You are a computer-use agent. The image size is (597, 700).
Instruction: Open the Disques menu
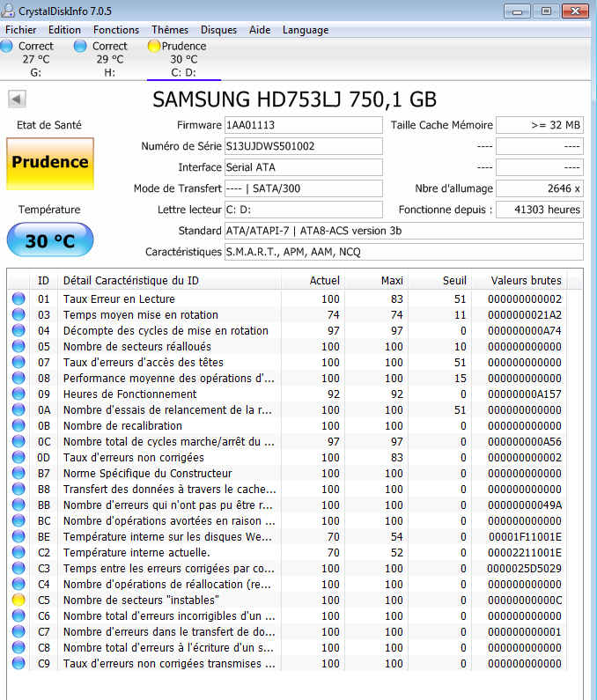point(218,30)
